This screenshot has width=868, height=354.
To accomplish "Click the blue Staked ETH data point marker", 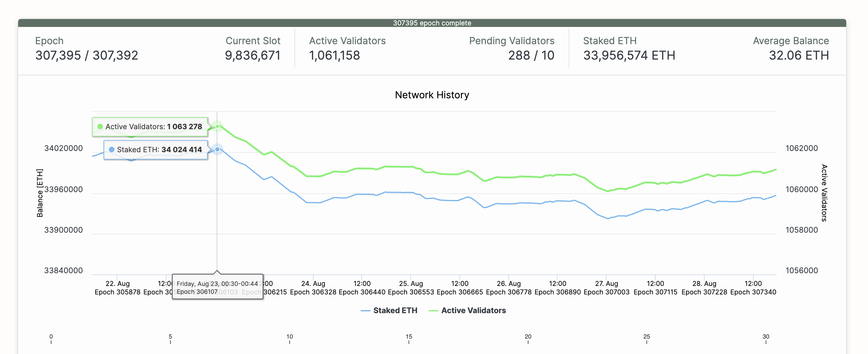I will (217, 149).
